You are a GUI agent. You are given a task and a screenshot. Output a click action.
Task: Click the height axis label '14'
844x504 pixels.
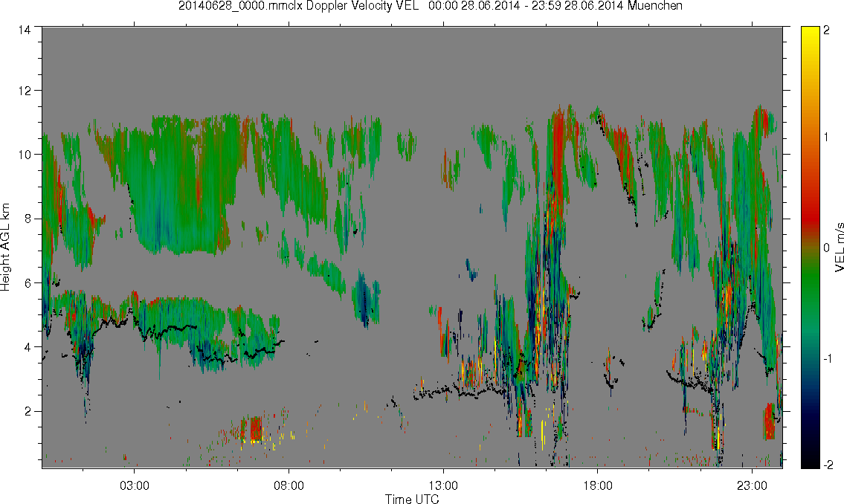[24, 30]
